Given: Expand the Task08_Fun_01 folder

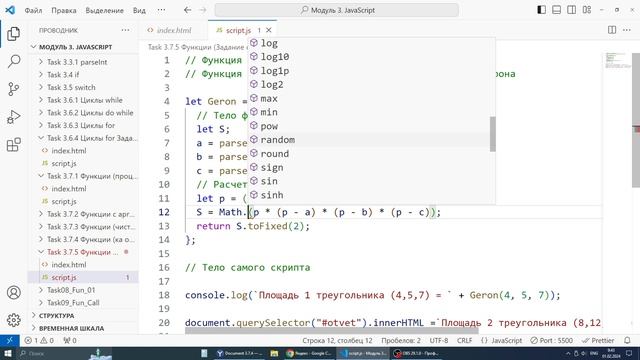Looking at the screenshot, I should click(71, 290).
